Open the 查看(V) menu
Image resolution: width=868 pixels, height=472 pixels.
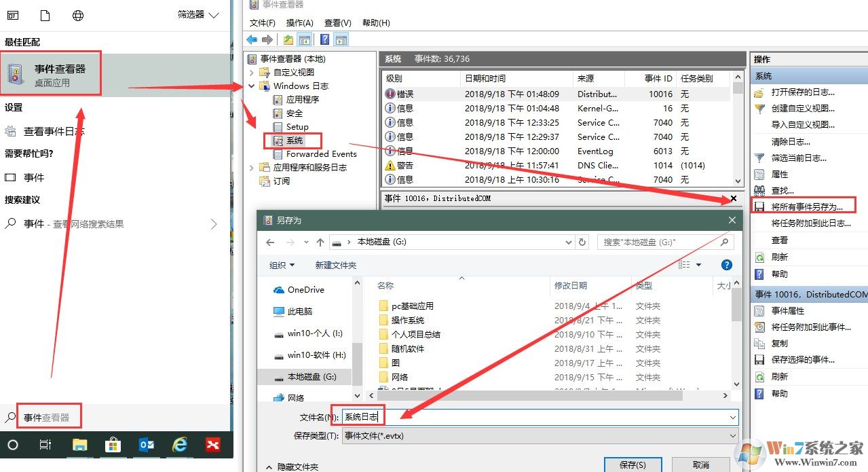[x=337, y=22]
